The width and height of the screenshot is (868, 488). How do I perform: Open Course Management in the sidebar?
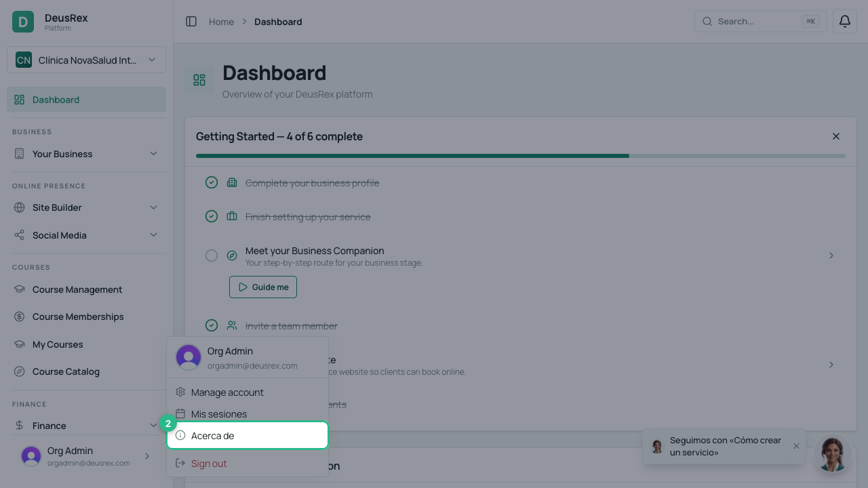point(86,289)
